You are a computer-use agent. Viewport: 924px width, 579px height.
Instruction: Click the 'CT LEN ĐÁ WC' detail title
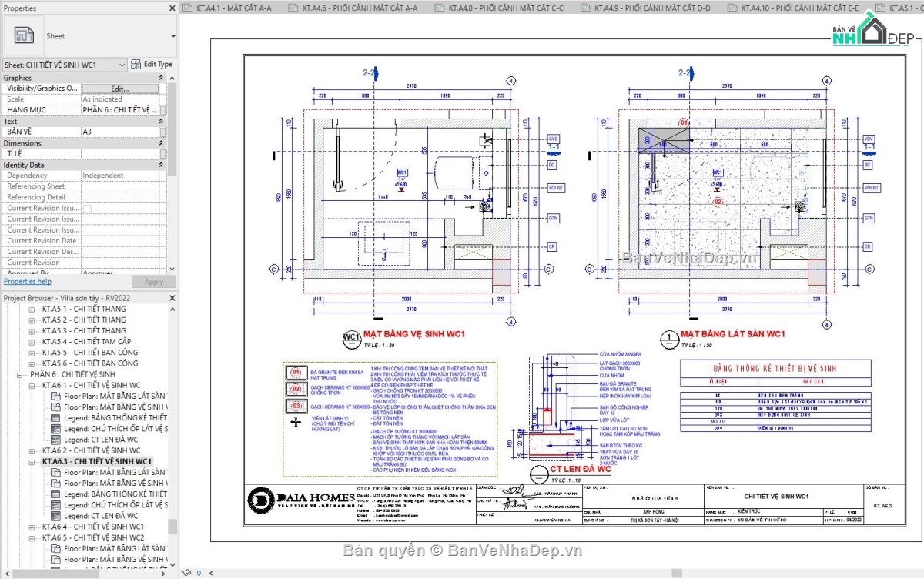[580, 469]
